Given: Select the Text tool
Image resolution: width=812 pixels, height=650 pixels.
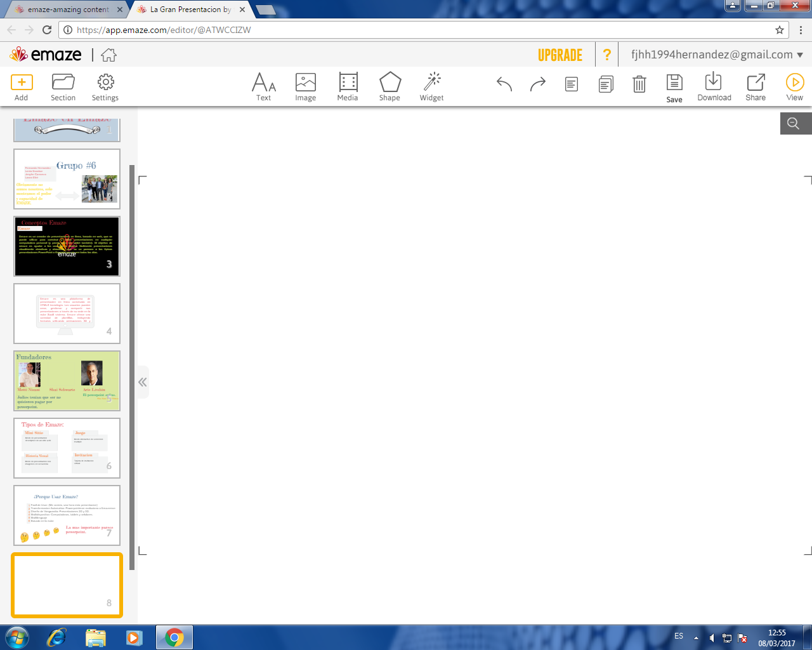Looking at the screenshot, I should 264,87.
